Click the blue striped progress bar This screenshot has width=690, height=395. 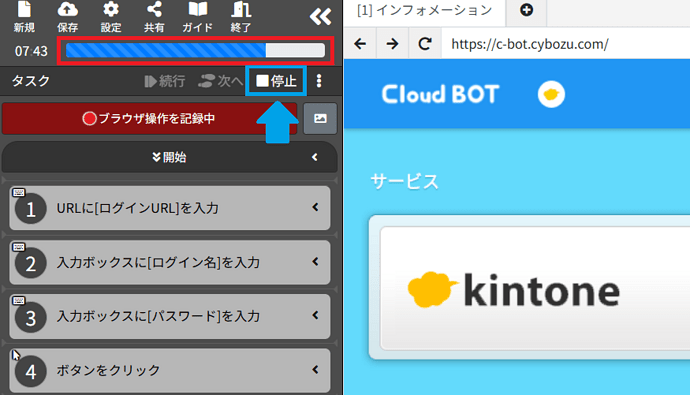coord(195,51)
